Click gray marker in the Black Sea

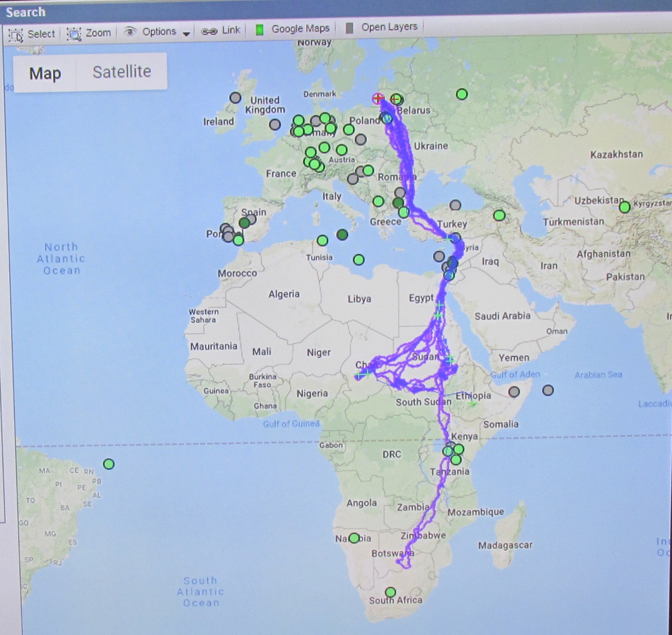click(455, 205)
